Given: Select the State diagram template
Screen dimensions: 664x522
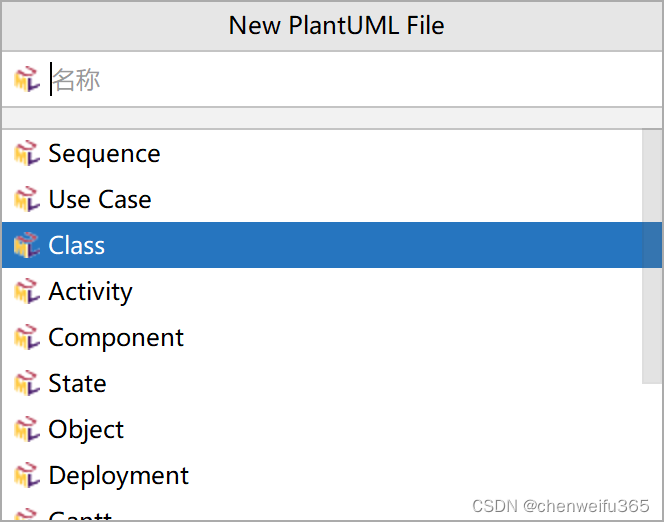Looking at the screenshot, I should click(x=322, y=383).
